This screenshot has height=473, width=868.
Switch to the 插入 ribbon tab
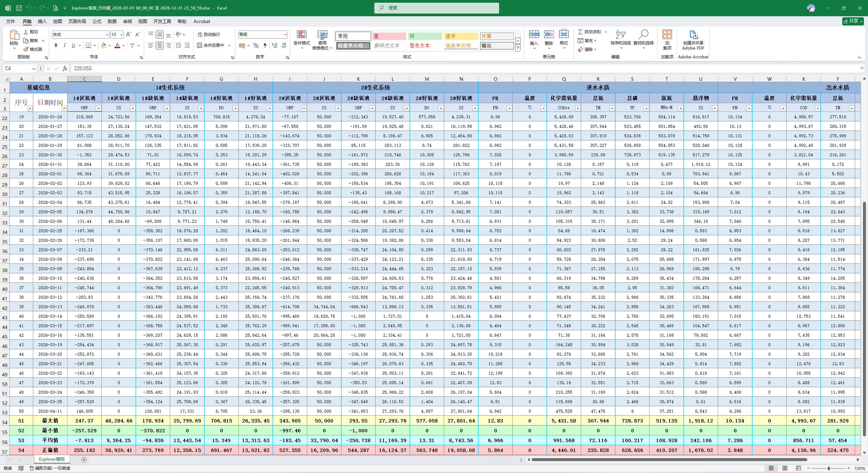coord(42,21)
